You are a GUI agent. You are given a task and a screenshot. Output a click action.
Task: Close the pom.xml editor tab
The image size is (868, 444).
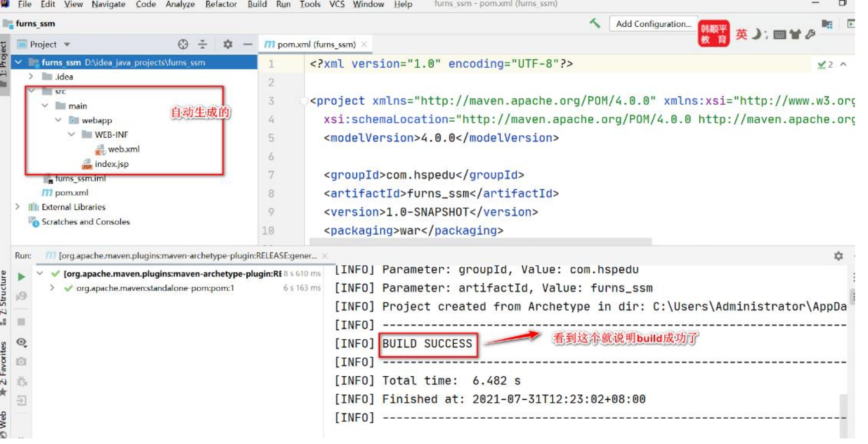[x=364, y=44]
